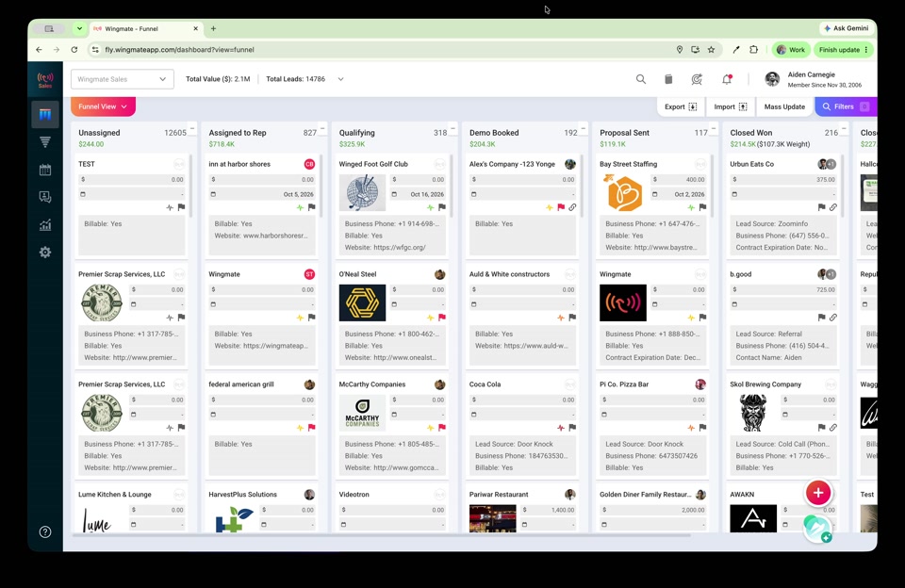Collapse the Unassigned column
This screenshot has height=588, width=905.
point(192,128)
